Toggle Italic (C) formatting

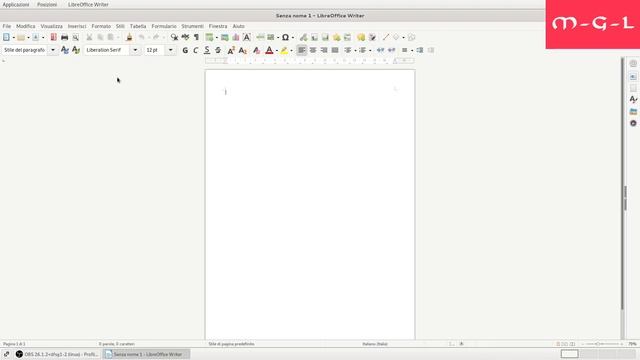(196, 50)
